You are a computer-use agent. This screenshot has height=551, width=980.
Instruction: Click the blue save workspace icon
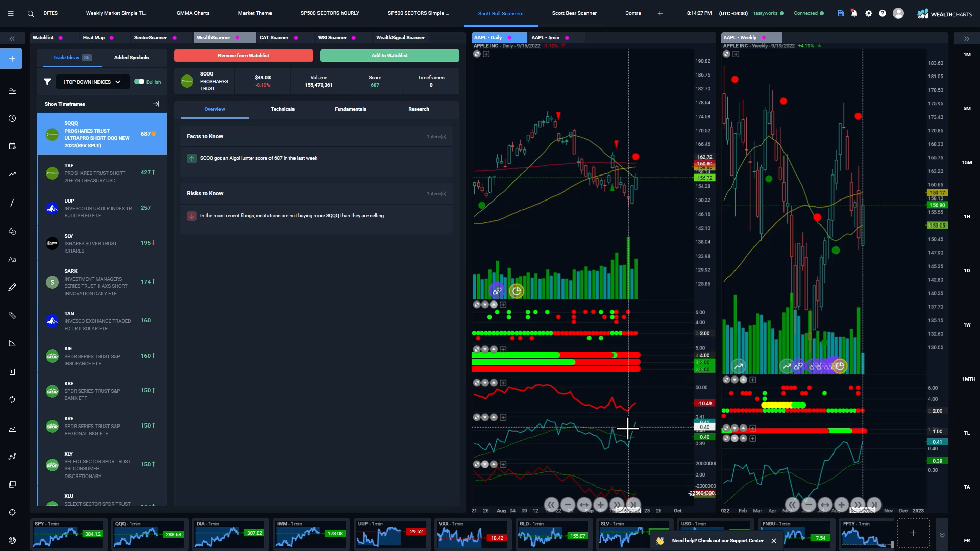pyautogui.click(x=840, y=13)
